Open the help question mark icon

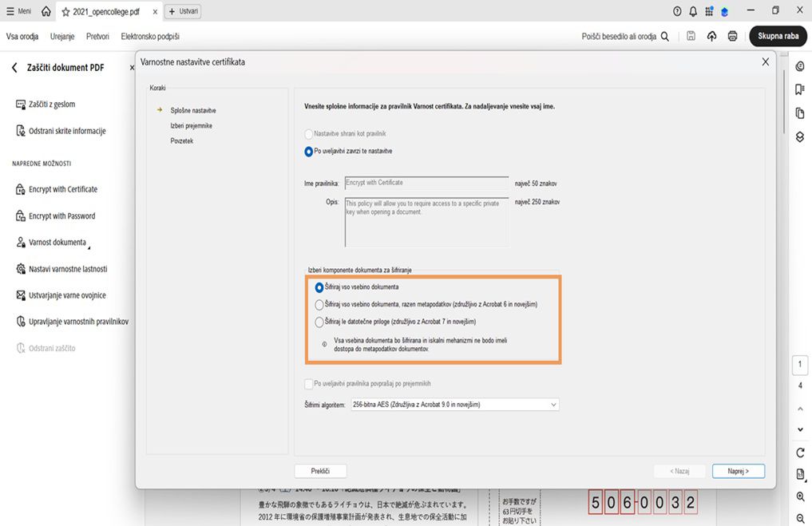tap(677, 11)
